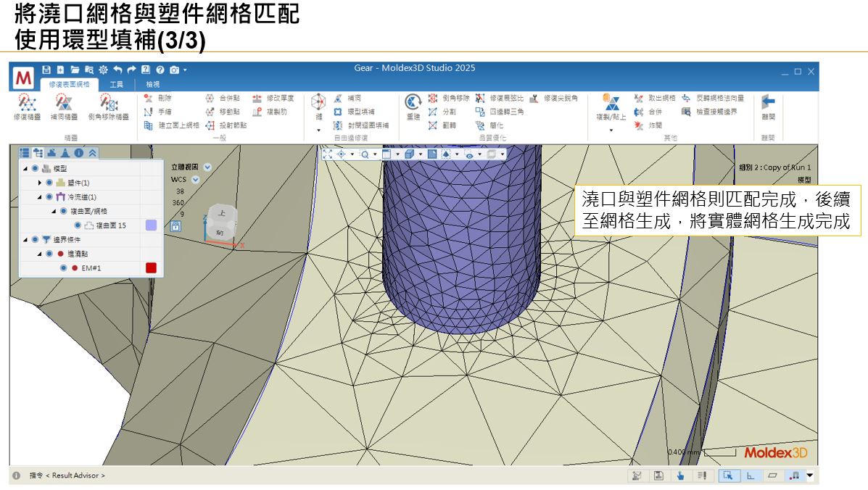Expand the 塑件(1) tree node
868x490 pixels.
click(40, 183)
